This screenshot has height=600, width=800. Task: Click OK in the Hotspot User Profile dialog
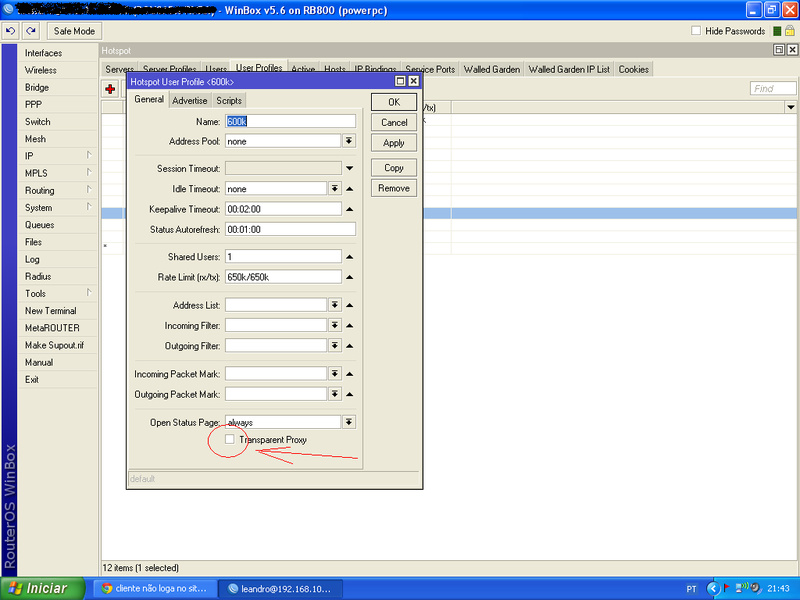pos(394,102)
